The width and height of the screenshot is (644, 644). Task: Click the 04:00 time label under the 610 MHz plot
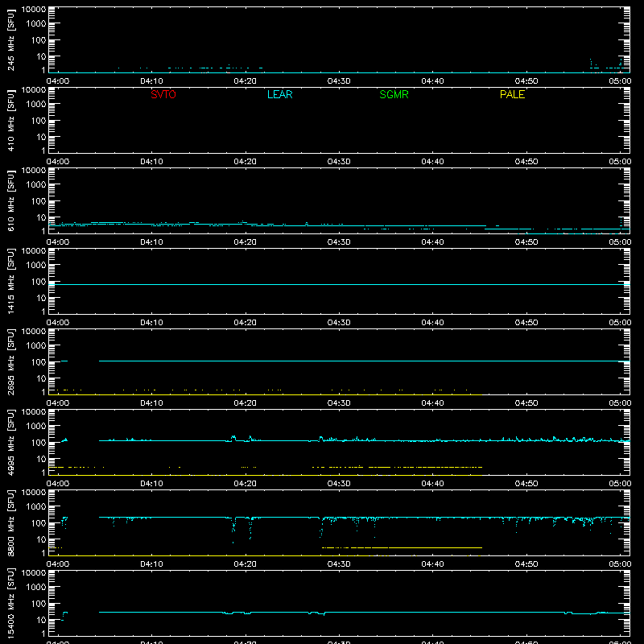(58, 242)
